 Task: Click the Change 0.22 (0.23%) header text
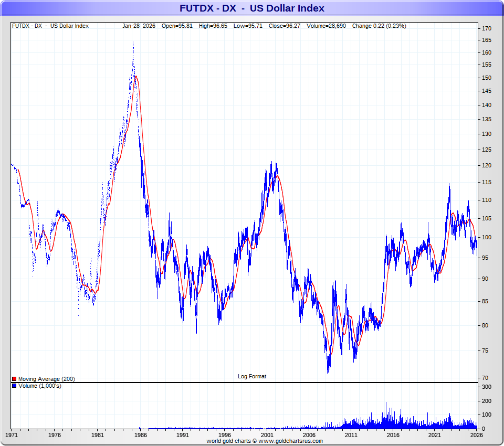[379, 26]
